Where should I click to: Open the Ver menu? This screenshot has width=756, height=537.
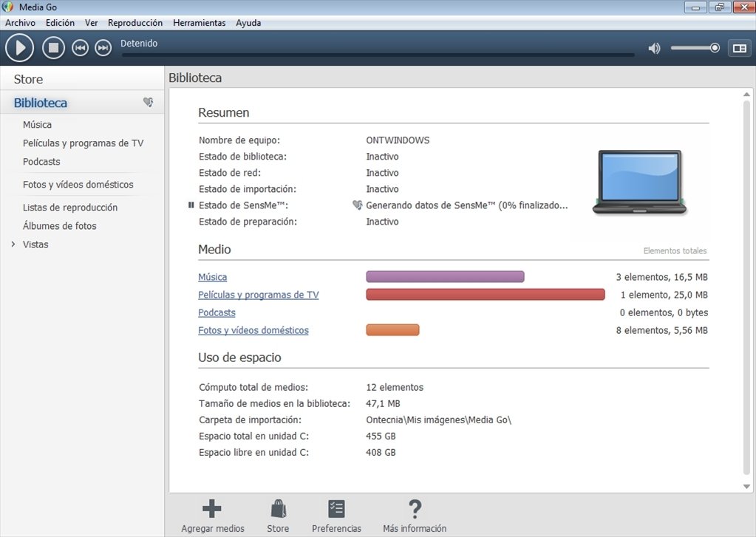pos(91,23)
